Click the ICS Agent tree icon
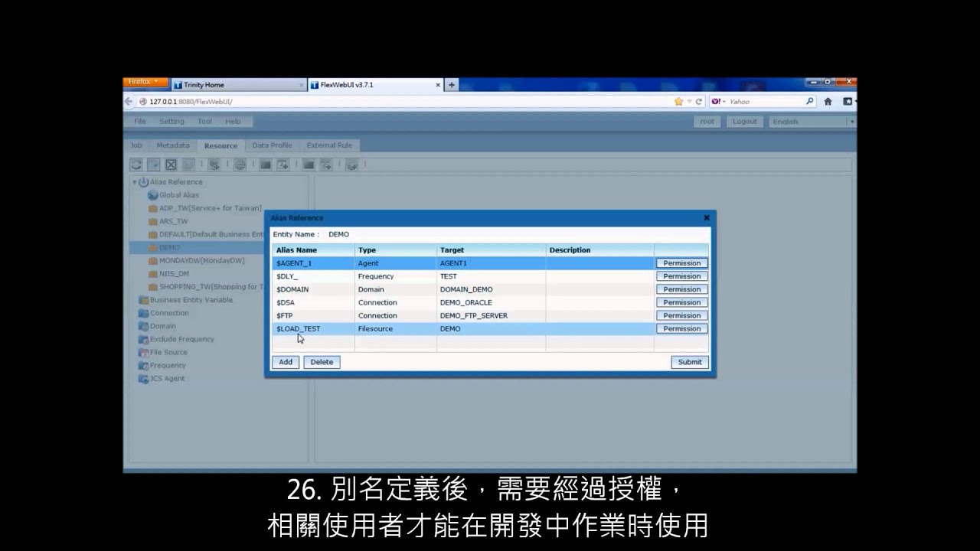The image size is (980, 551). (143, 379)
